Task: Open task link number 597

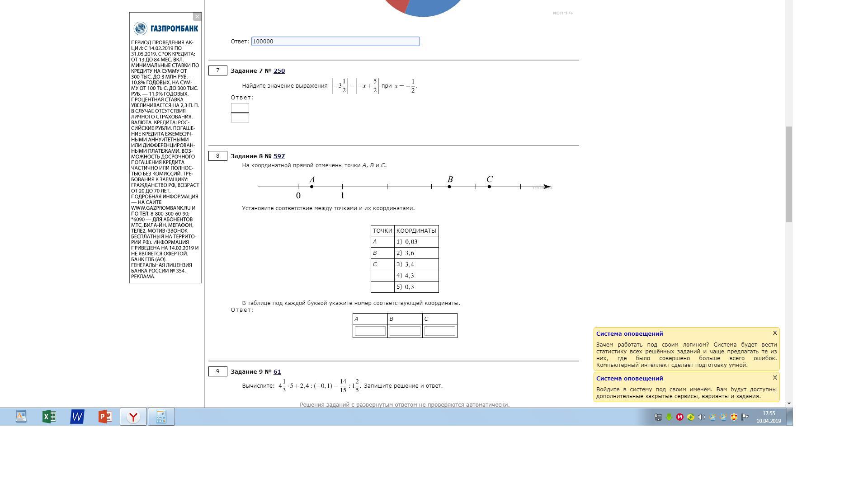Action: click(x=279, y=156)
